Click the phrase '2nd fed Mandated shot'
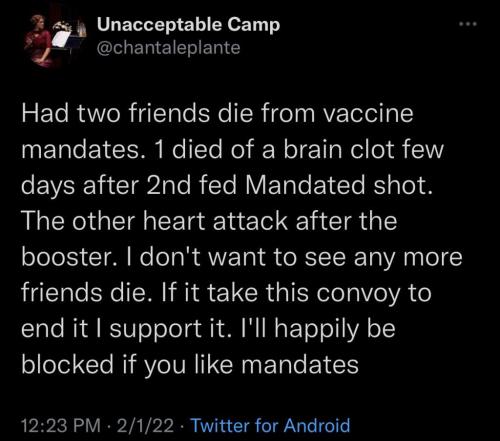 287,185
